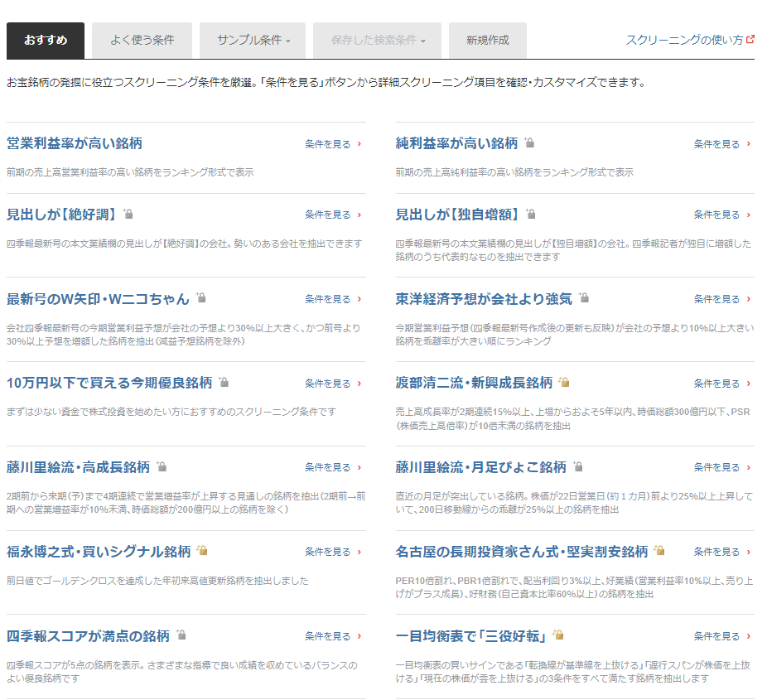Open 藤川里絵流・高成長銘柄 screening title
Screen dimensions: 767x700
[78, 467]
